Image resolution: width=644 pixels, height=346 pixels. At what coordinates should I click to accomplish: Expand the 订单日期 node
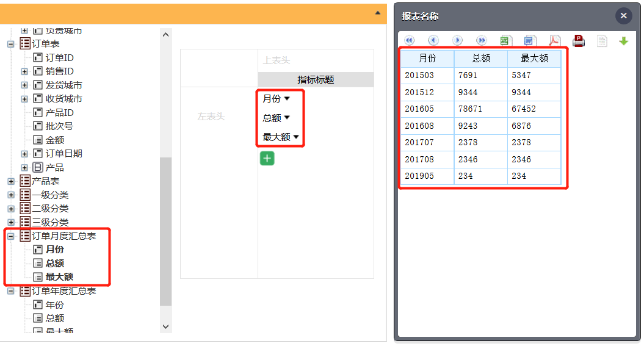[24, 154]
